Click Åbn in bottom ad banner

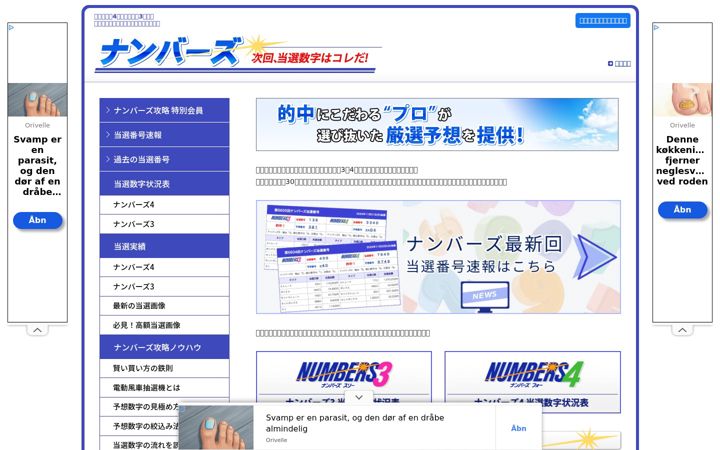[518, 428]
